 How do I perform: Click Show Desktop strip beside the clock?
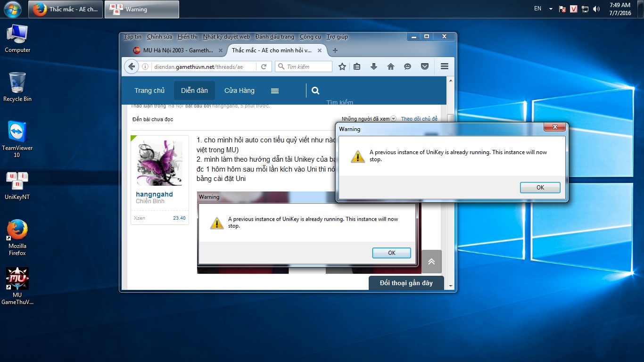641,9
